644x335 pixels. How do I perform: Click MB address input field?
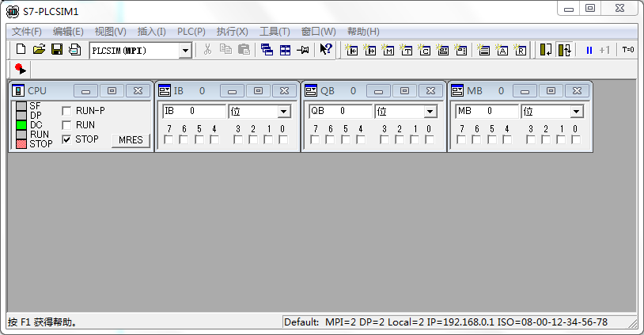click(487, 112)
